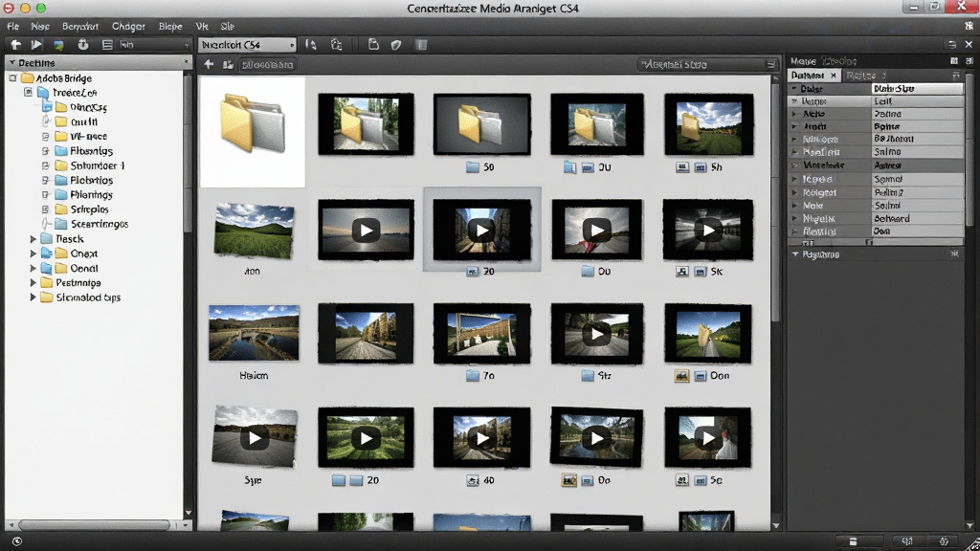Click the rotate icon in the top toolbar
980x551 pixels.
(x=336, y=44)
